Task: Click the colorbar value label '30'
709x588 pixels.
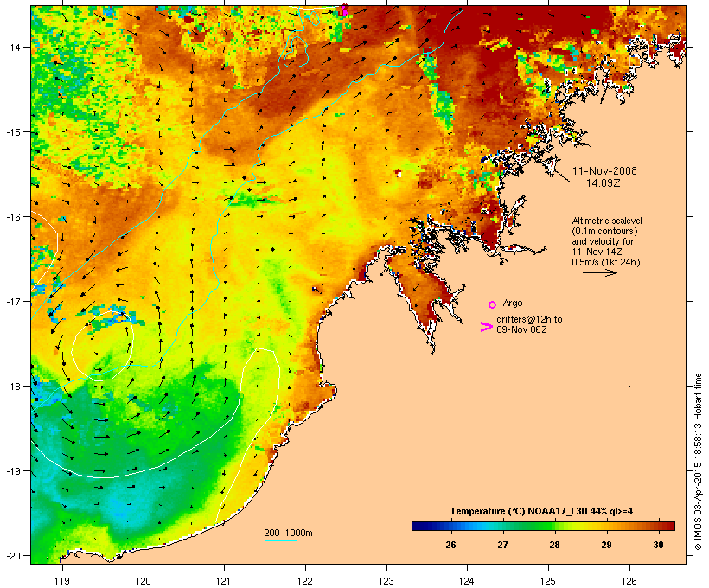Action: pos(658,545)
